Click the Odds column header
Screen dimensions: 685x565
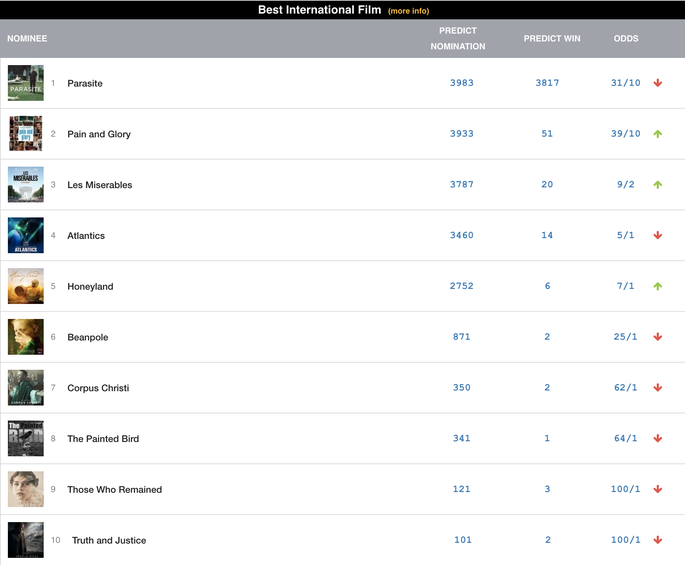click(x=626, y=38)
